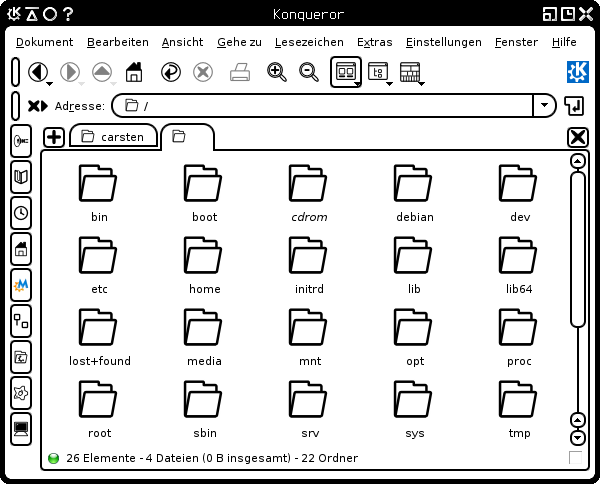The height and width of the screenshot is (484, 600).
Task: Open the Home folder from toolbar
Action: pos(134,72)
